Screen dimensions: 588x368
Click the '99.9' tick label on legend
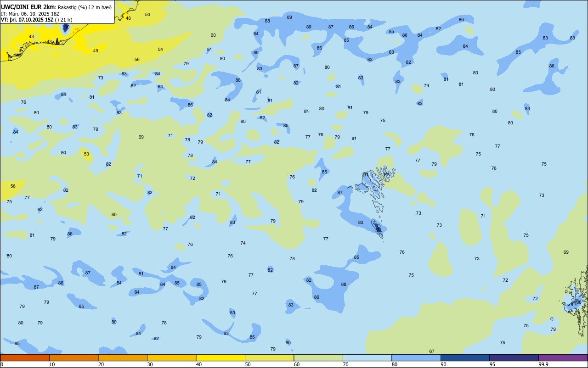click(x=543, y=364)
